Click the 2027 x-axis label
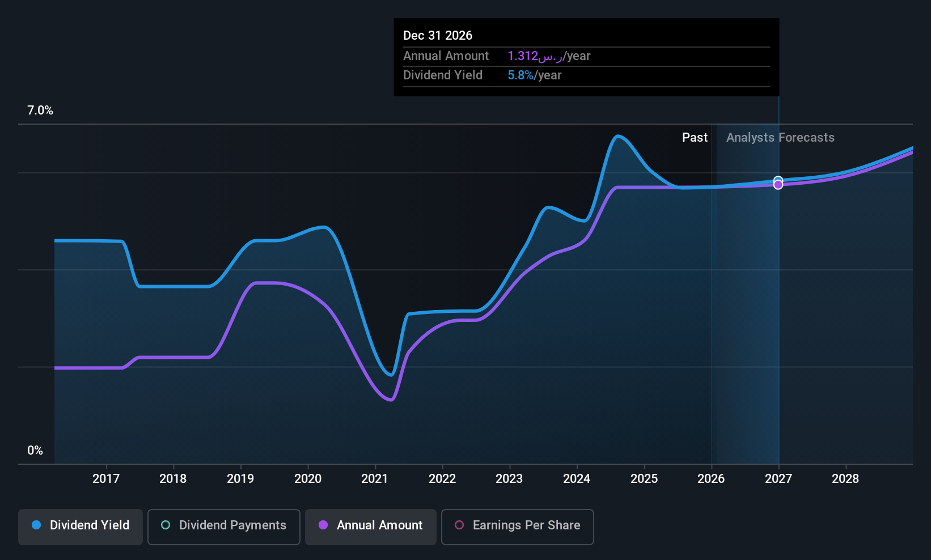This screenshot has height=560, width=931. point(778,478)
